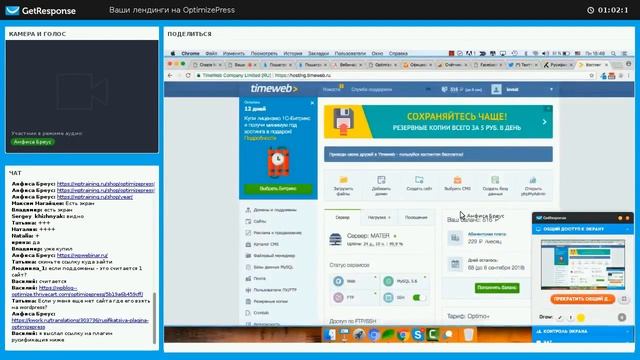Click the Web service status icon
Viewport: 640px width, 360px height.
coord(338,281)
